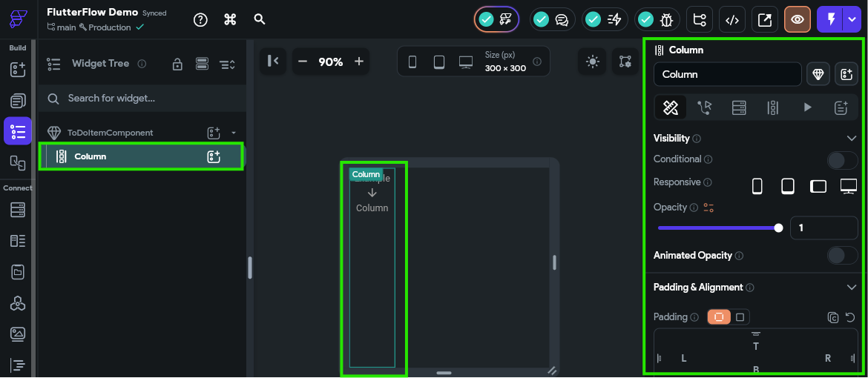Click the lock icon in Widget Tree header
Image resolution: width=868 pixels, height=378 pixels.
(x=177, y=64)
